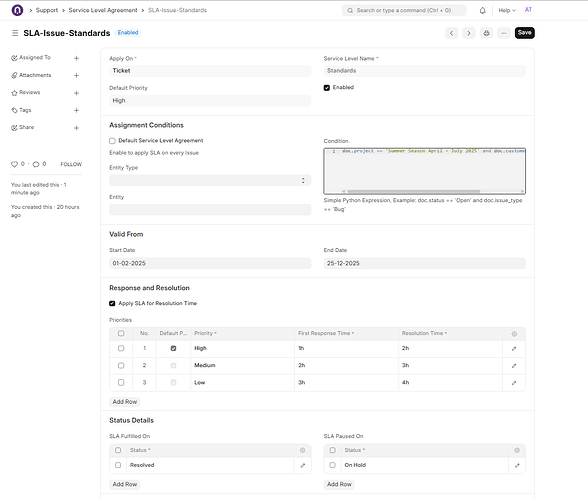The image size is (588, 499).
Task: Click the notifications bell icon
Action: pyautogui.click(x=482, y=10)
